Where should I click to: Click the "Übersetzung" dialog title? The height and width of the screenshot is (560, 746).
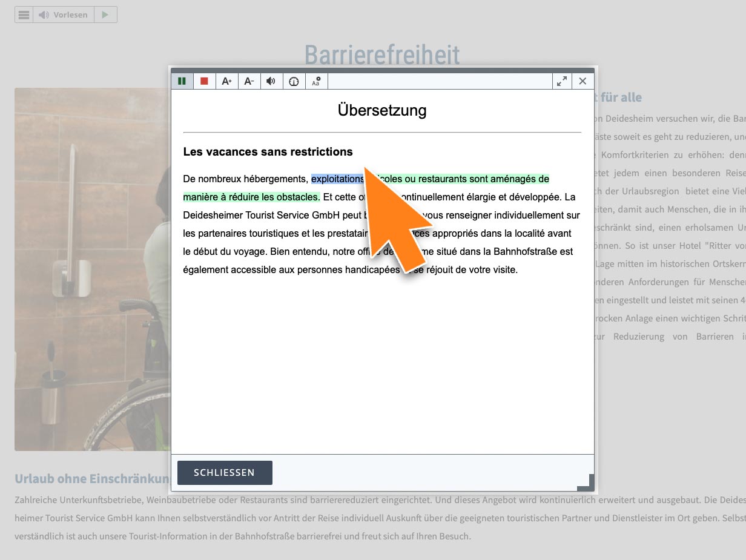[x=382, y=110]
